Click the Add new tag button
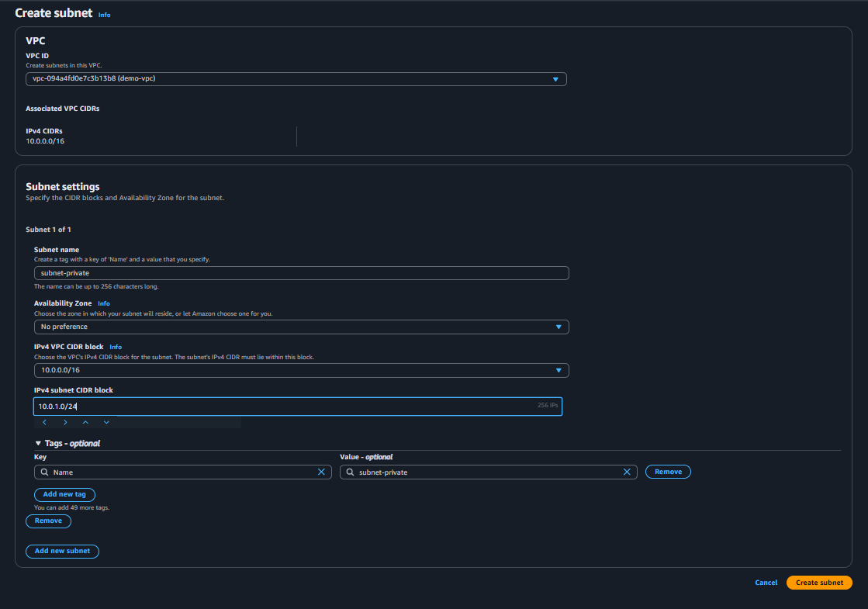The image size is (868, 609). coord(64,494)
